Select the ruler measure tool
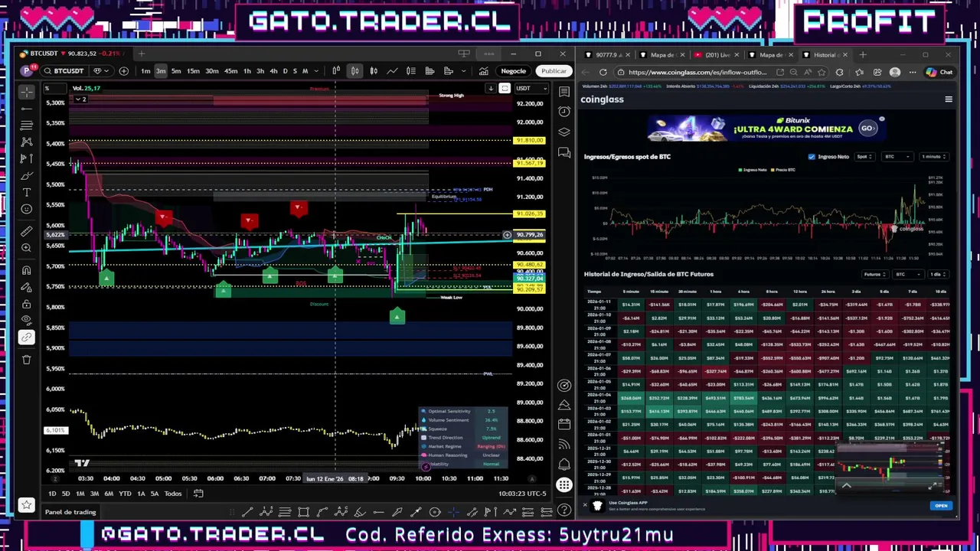980x551 pixels. 26,230
